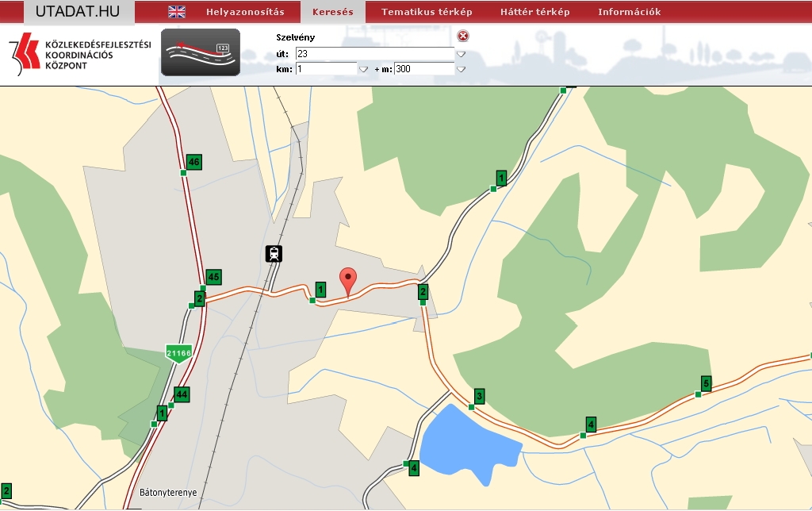The width and height of the screenshot is (812, 511).
Task: Open the meter value dropdown
Action: coord(461,69)
